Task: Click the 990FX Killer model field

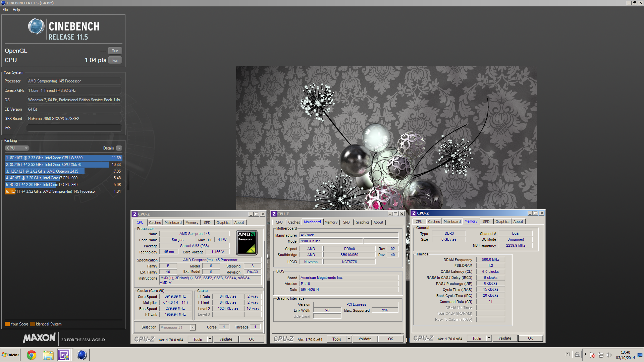Action: [331, 241]
